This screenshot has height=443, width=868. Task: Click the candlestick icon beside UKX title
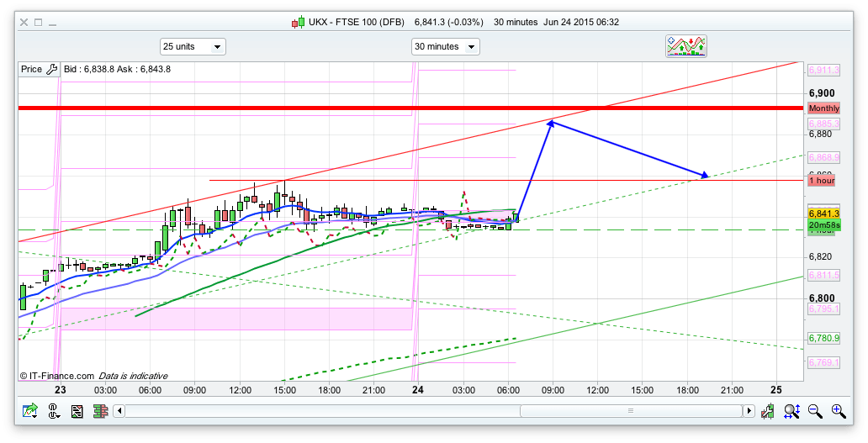tap(297, 22)
